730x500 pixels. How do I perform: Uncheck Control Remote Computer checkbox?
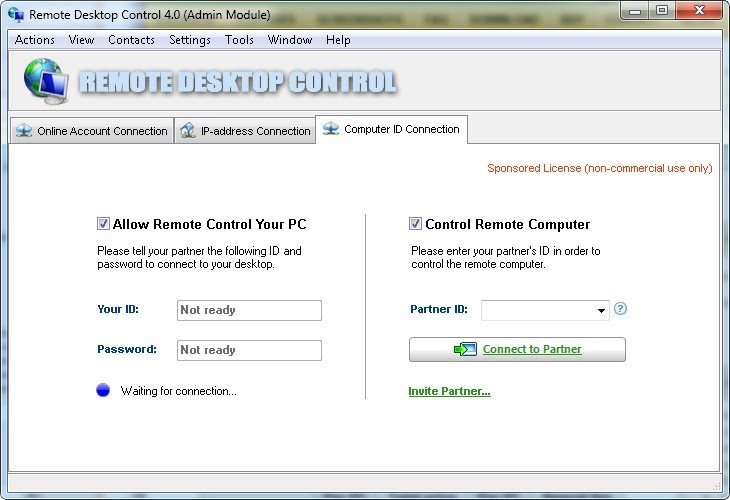pos(415,224)
